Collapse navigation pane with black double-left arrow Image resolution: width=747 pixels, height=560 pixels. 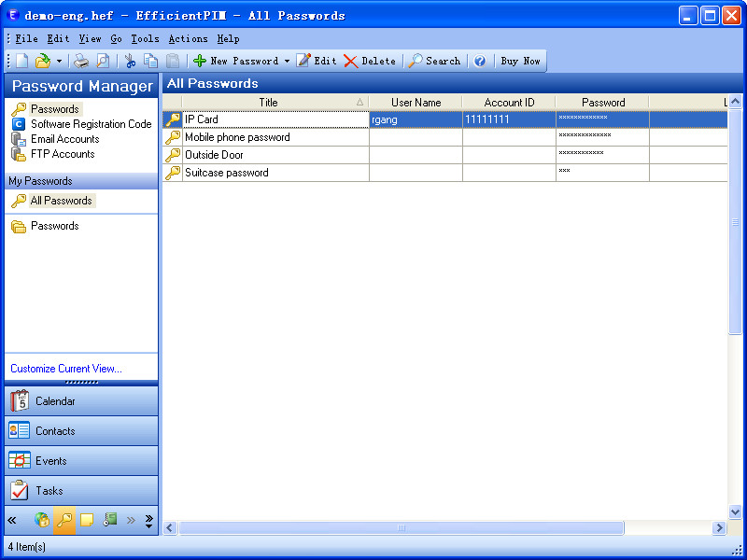point(12,520)
